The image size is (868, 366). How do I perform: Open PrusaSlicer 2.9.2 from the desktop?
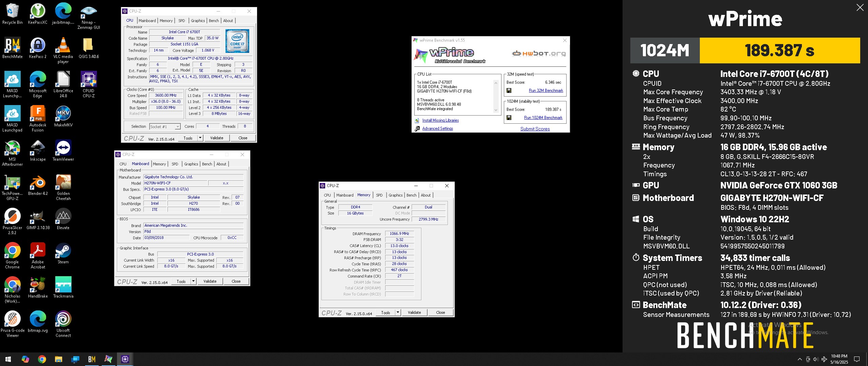pyautogui.click(x=12, y=221)
